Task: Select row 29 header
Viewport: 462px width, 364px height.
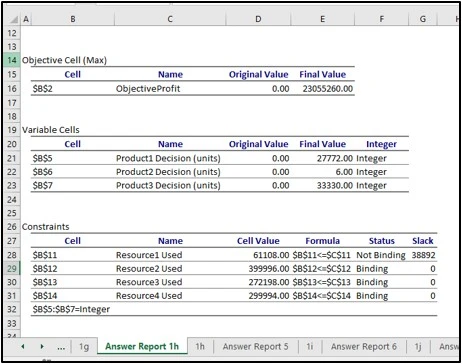Action: click(12, 269)
